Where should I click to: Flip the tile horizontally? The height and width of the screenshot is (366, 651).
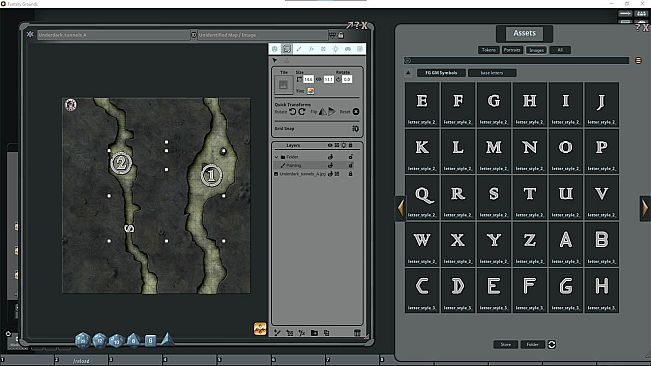click(323, 112)
